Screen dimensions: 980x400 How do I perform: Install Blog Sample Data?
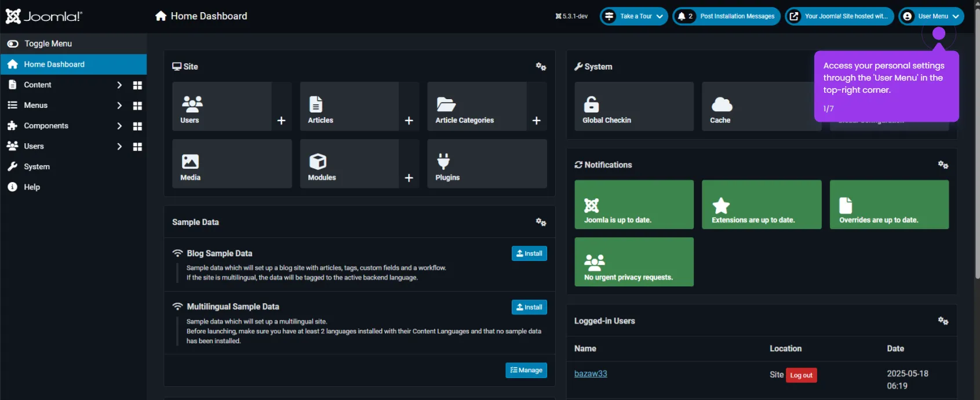(x=529, y=253)
